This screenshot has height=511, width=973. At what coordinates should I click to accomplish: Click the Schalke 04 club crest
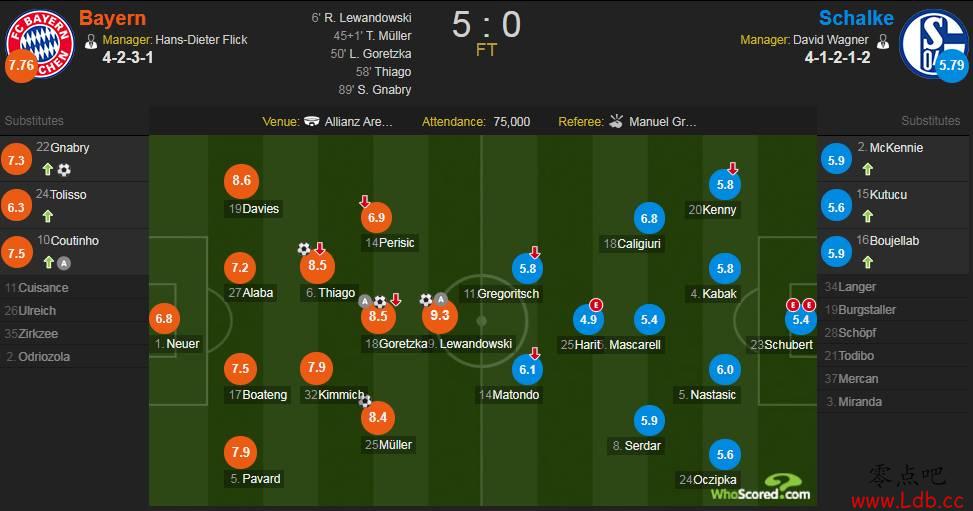pos(934,43)
